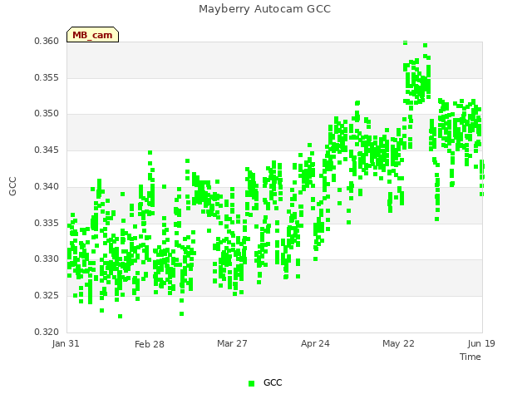Select the GCC legend label
532x399 pixels.
tap(273, 382)
